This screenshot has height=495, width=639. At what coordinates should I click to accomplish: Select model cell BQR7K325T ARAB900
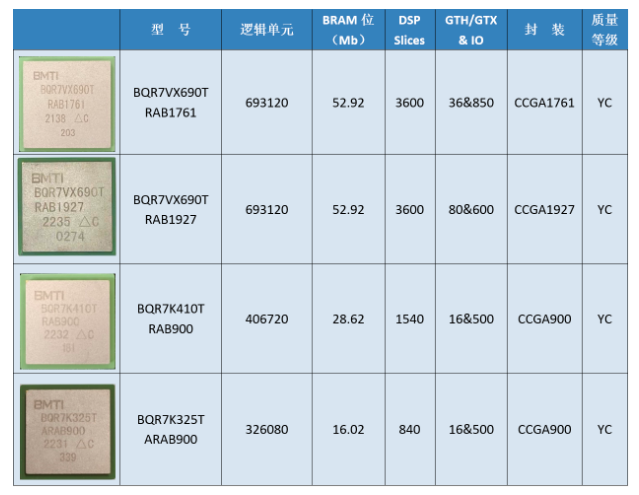171,429
